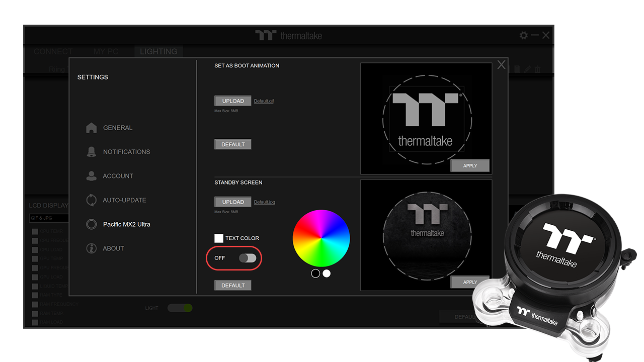Select Pacific MX2 Ultra settings entry
The height and width of the screenshot is (362, 644).
(x=127, y=224)
